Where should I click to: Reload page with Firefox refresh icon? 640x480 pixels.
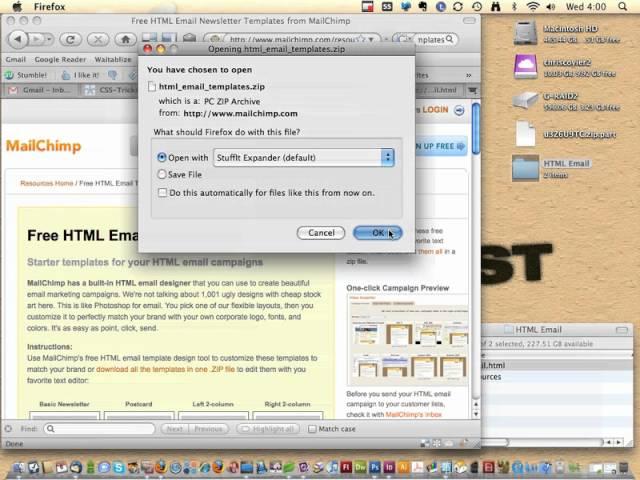pyautogui.click(x=70, y=39)
